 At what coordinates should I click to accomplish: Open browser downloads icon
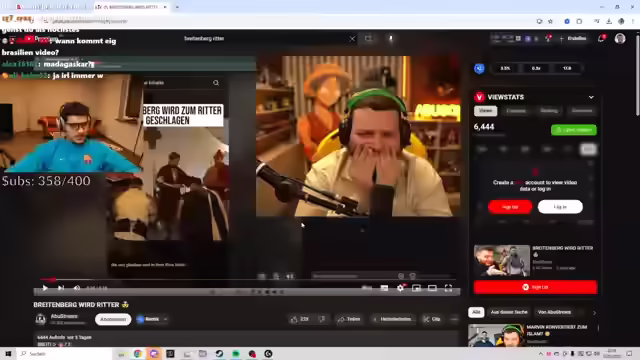coord(609,21)
